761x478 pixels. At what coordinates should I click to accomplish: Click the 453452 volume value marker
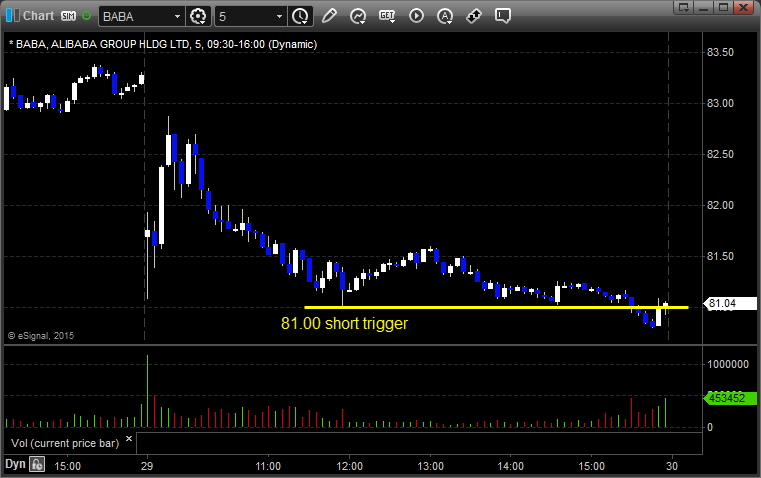point(730,398)
